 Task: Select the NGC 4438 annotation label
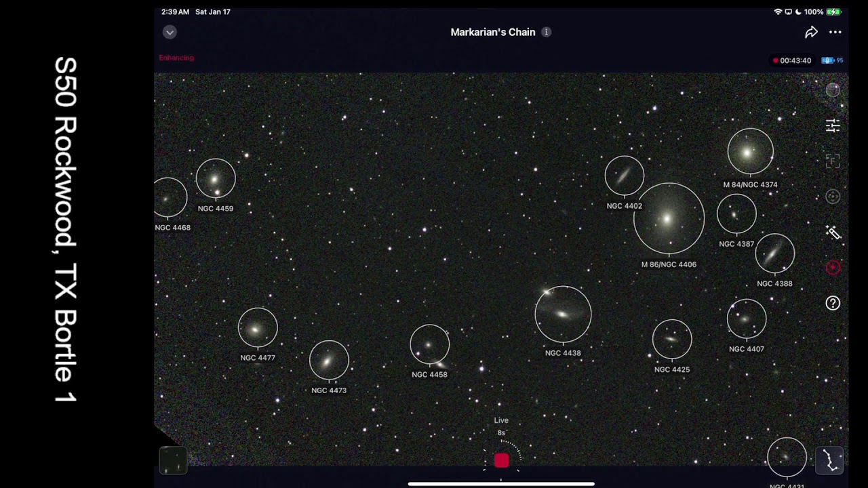click(x=563, y=353)
